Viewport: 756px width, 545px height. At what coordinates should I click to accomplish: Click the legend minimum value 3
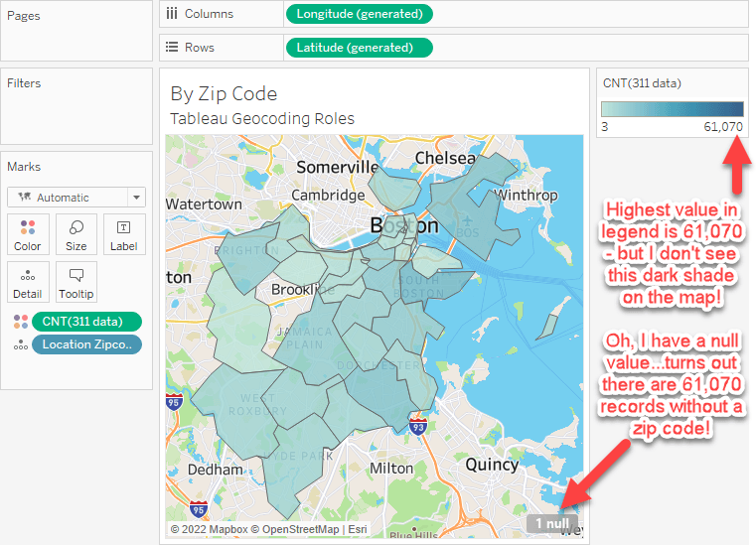[605, 127]
